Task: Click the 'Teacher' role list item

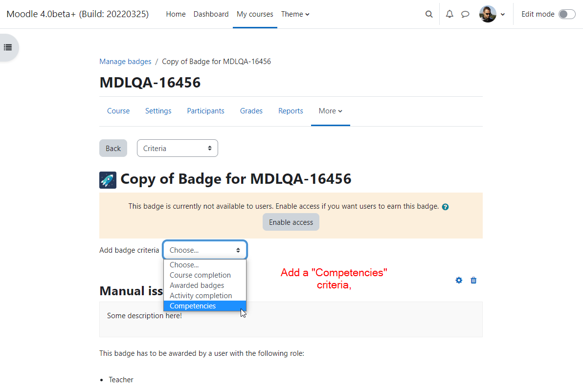Action: [121, 380]
